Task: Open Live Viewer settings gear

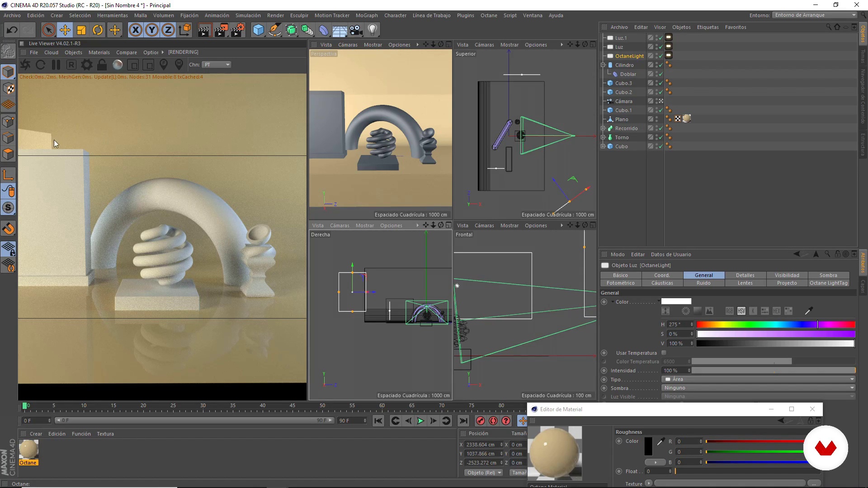Action: pos(87,65)
